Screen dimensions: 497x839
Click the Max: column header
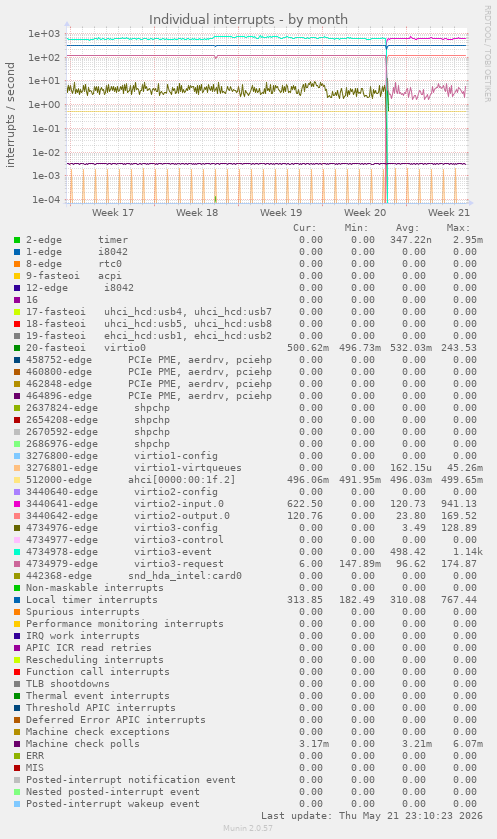tap(458, 228)
